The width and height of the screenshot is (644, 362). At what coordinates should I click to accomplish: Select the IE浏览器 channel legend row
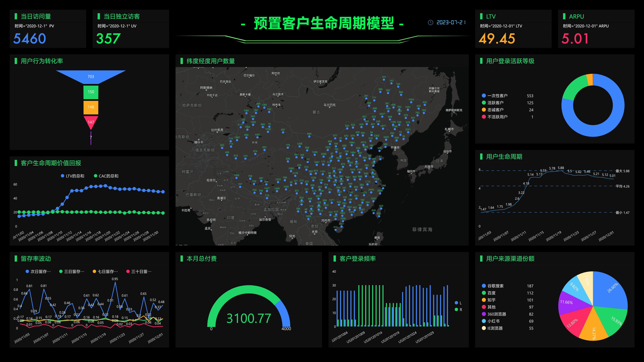coord(507,328)
